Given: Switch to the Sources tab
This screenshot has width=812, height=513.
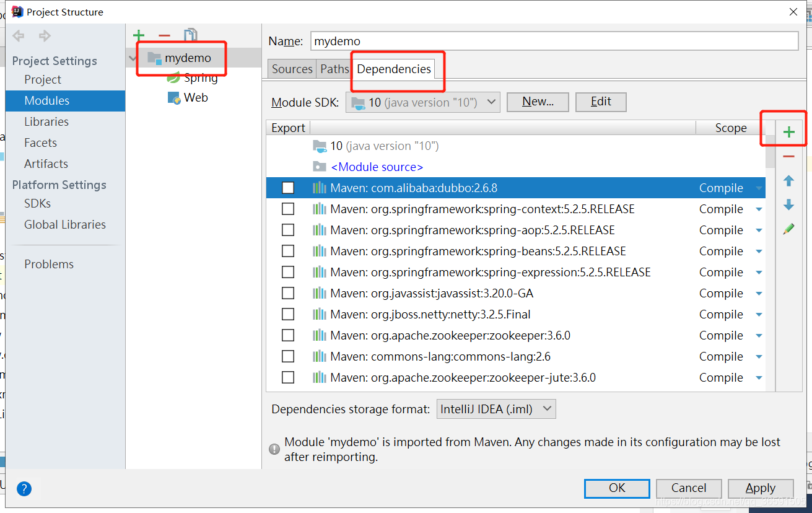Looking at the screenshot, I should click(x=292, y=69).
